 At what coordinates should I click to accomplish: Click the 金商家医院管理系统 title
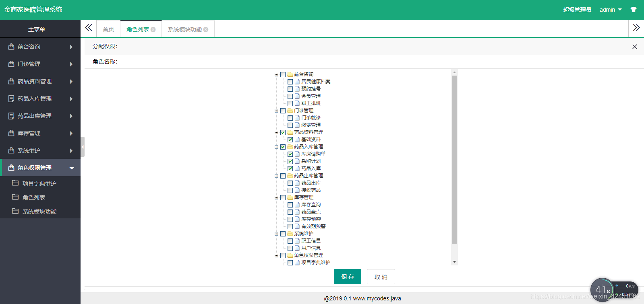[x=33, y=9]
